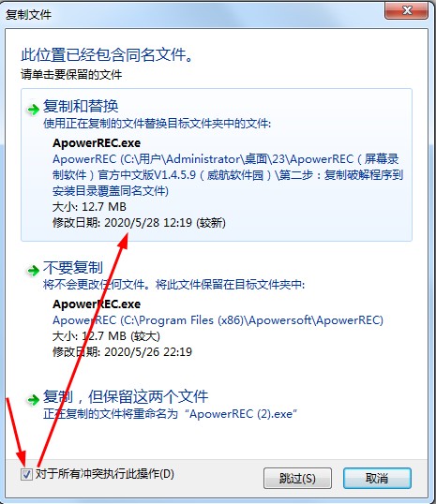Choose the 复制和替换 option heading
This screenshot has height=504, width=436.
pyautogui.click(x=81, y=106)
